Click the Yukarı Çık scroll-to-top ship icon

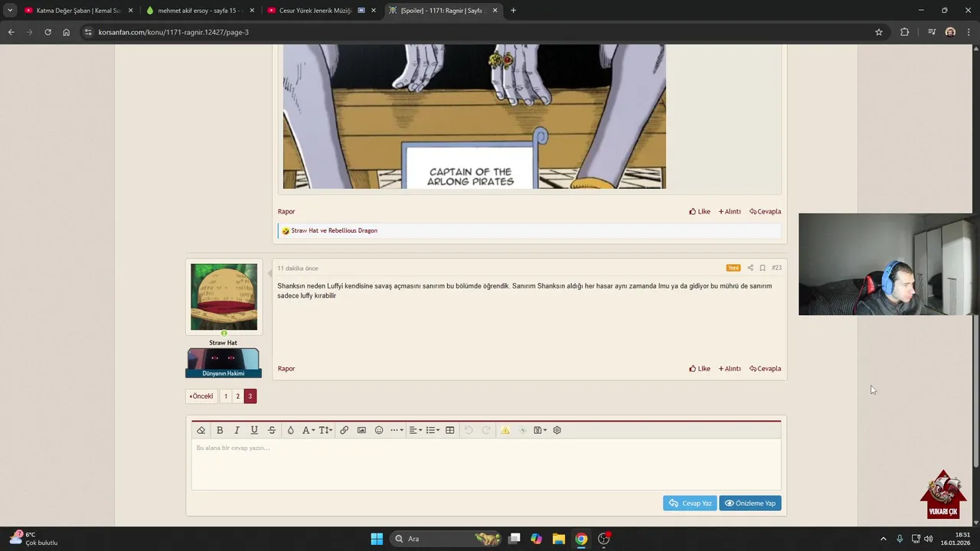tap(943, 494)
